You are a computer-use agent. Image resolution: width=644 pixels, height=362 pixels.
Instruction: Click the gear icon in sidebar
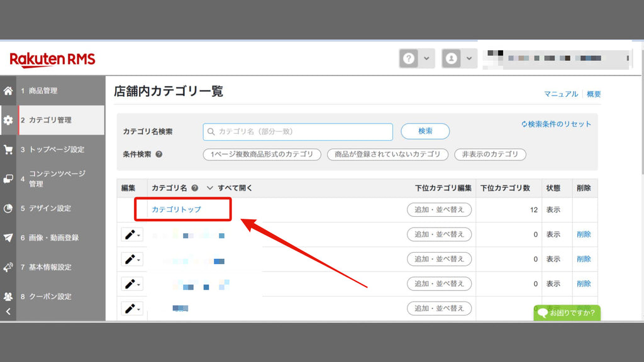click(8, 120)
